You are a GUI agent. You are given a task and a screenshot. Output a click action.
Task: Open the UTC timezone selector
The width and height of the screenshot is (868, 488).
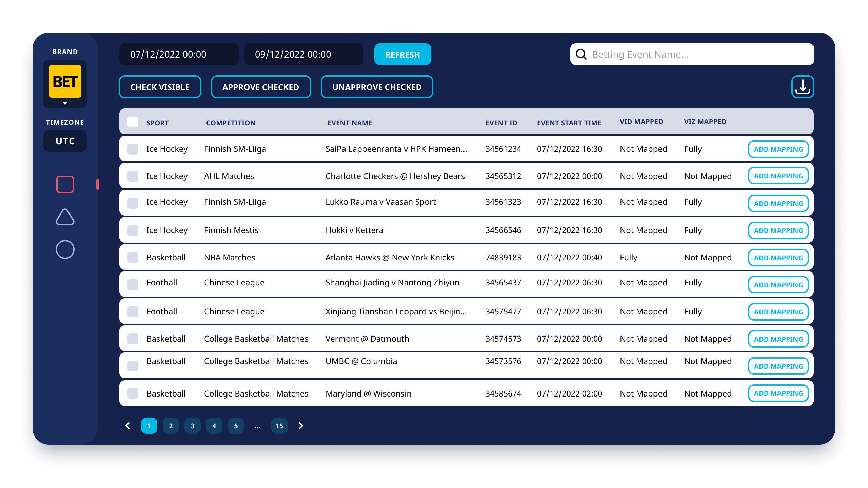pyautogui.click(x=65, y=141)
